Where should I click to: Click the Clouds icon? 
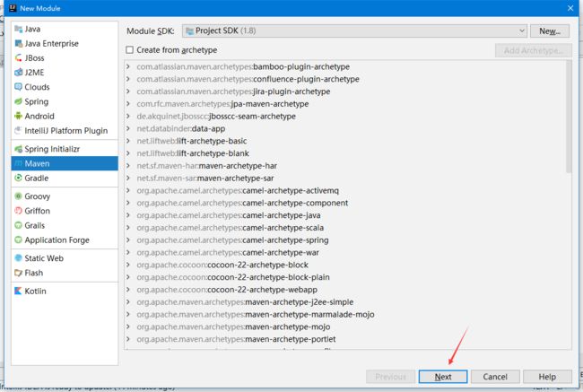[18, 87]
